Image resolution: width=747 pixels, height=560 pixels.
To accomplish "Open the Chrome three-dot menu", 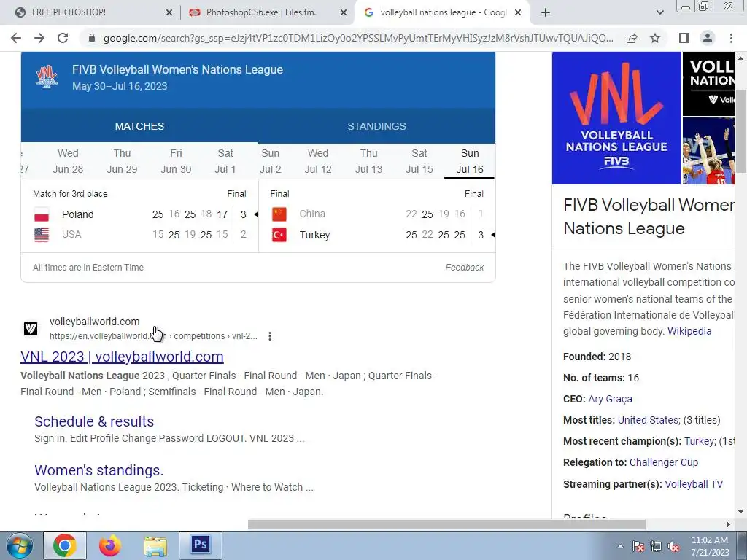I will coord(731,38).
